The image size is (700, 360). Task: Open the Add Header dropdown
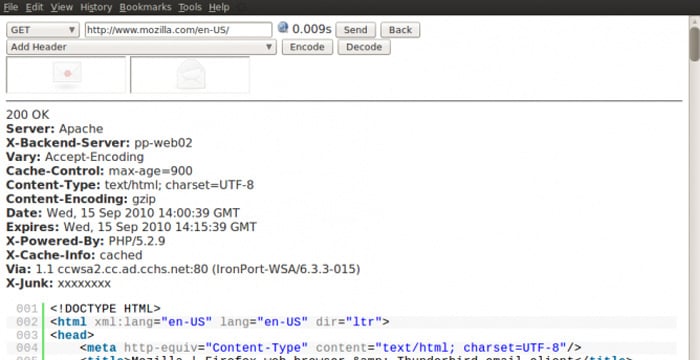click(141, 47)
